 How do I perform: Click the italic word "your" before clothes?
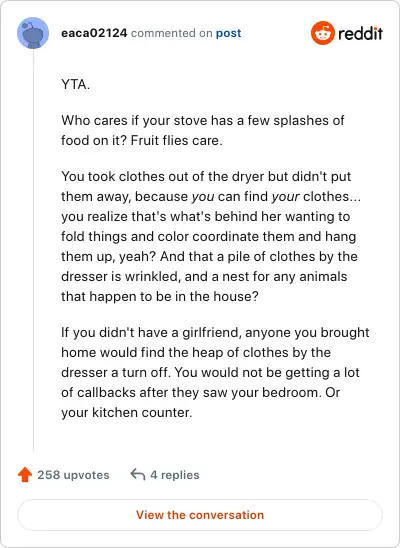[x=285, y=197]
